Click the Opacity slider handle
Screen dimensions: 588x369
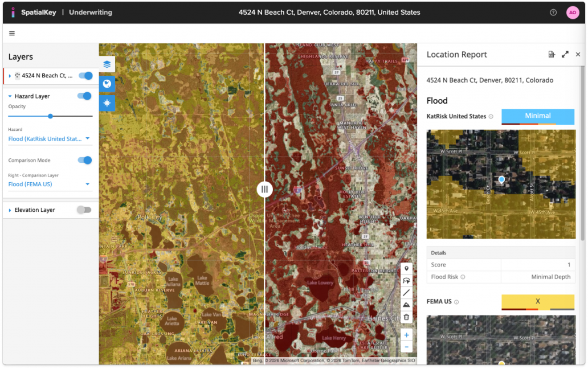[x=51, y=116]
